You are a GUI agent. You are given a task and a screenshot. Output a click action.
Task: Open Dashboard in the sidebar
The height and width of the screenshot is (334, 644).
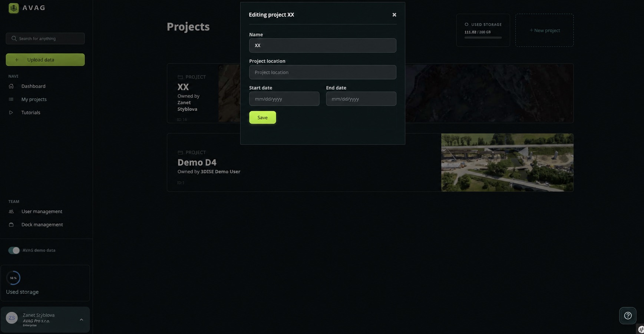(x=33, y=86)
